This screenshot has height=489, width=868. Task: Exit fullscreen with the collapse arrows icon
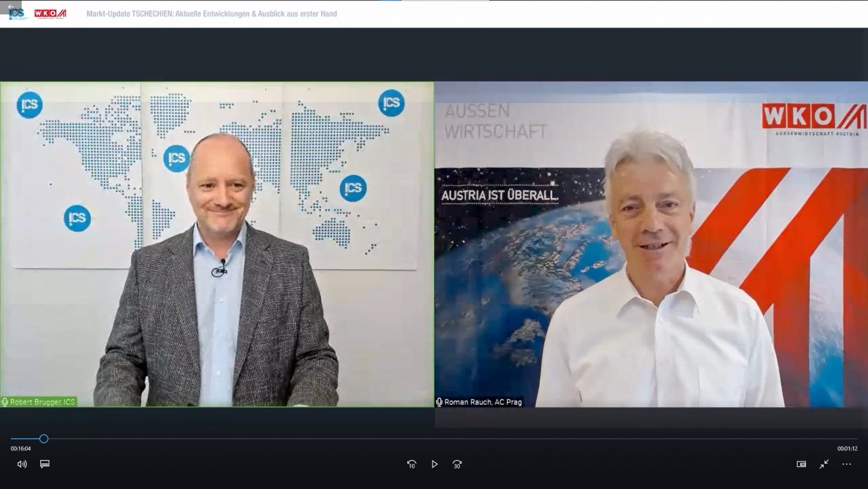(824, 464)
